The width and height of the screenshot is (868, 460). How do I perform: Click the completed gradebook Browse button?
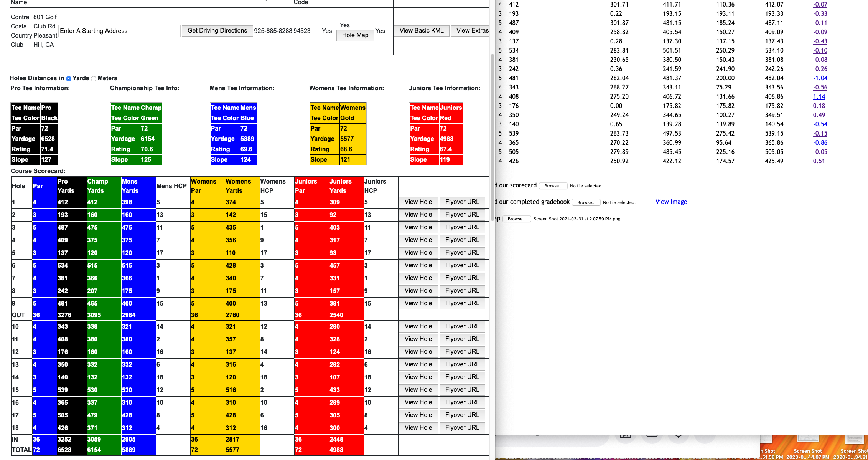(586, 202)
